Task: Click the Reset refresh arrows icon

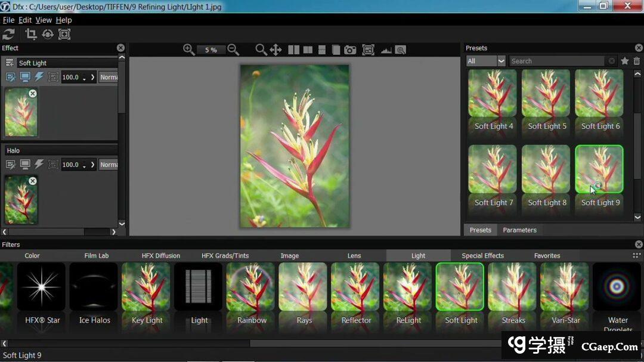Action: [9, 34]
